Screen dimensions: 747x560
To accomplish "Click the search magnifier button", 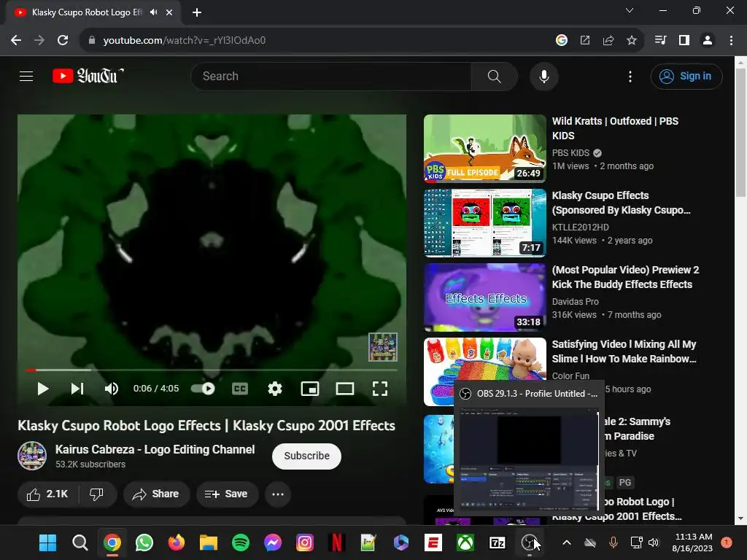I will (x=494, y=76).
